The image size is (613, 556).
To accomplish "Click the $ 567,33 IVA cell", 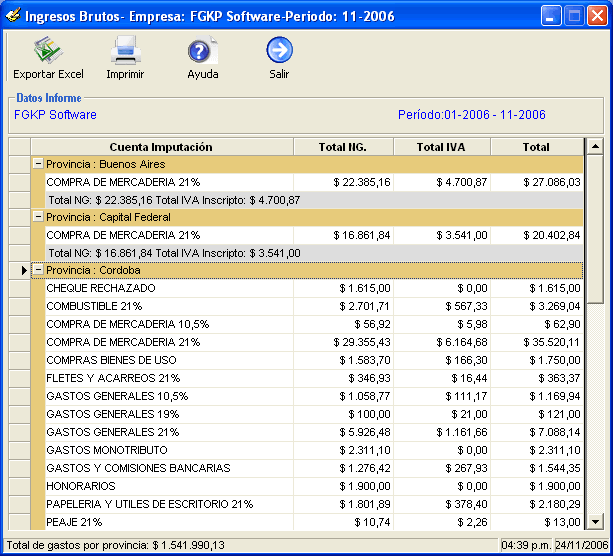I will coord(442,306).
